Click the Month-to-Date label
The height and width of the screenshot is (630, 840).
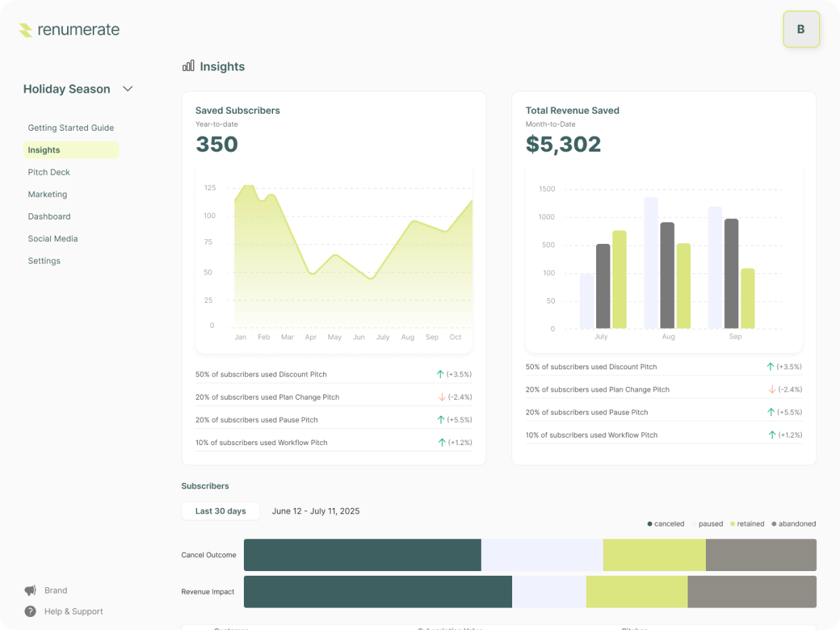click(551, 124)
